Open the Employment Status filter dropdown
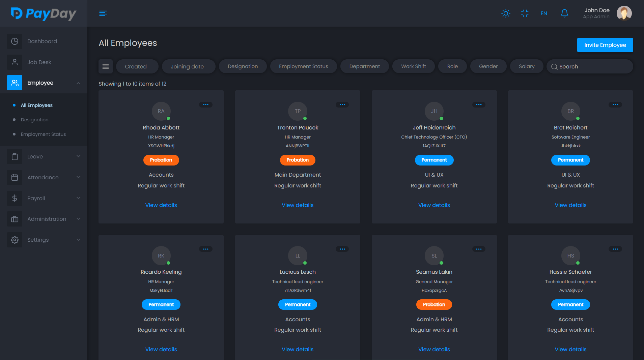The image size is (644, 360). tap(303, 67)
